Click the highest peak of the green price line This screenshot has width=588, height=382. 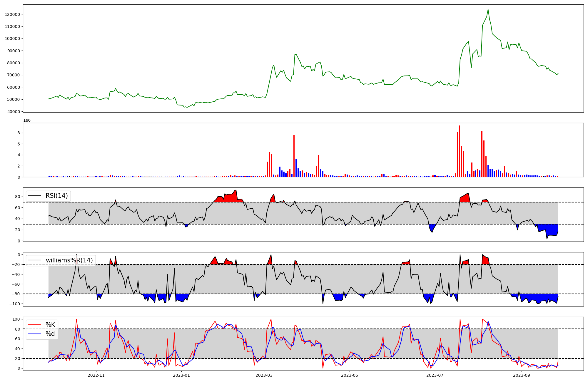tap(488, 9)
